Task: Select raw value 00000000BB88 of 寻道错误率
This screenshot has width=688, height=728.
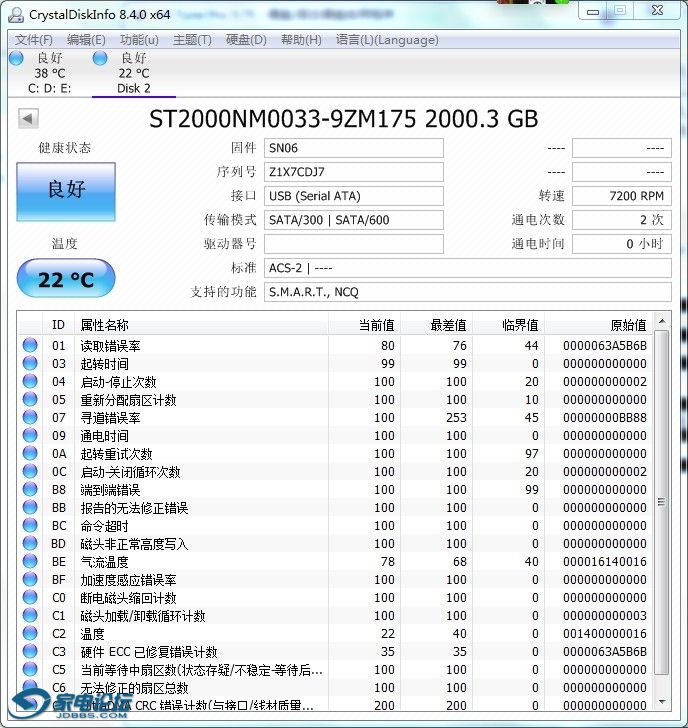Action: [x=605, y=417]
